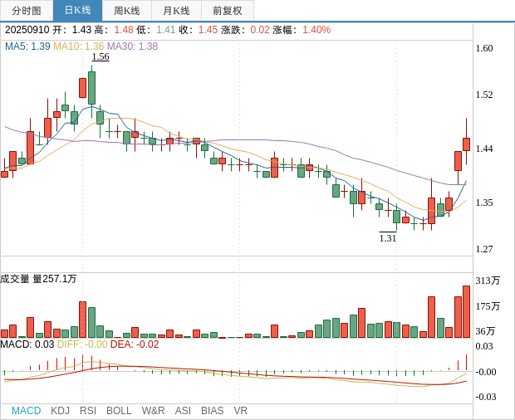This screenshot has width=515, height=420.
Task: Click the DEA: -0.02 label
Action: (x=135, y=344)
